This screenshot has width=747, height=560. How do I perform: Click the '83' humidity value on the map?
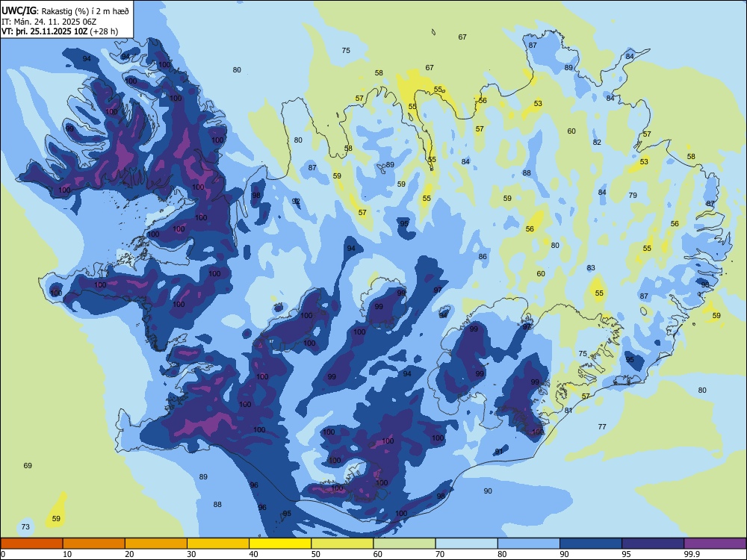pos(591,267)
